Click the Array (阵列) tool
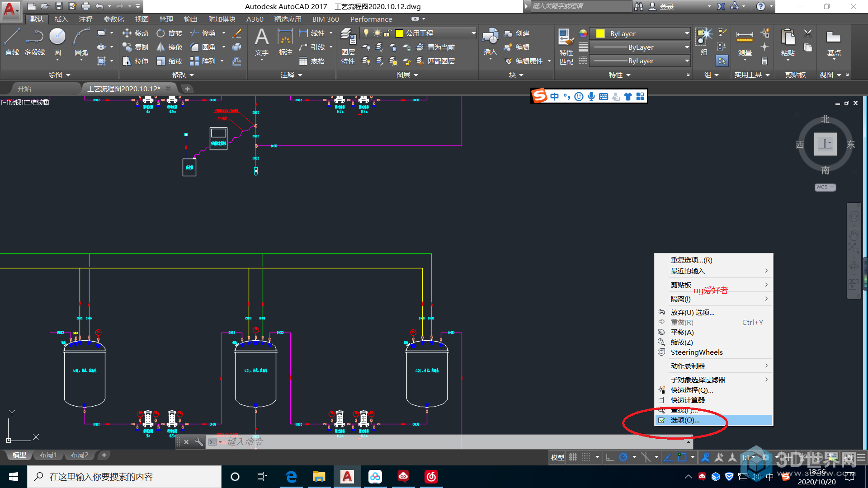Image resolution: width=868 pixels, height=488 pixels. point(203,61)
